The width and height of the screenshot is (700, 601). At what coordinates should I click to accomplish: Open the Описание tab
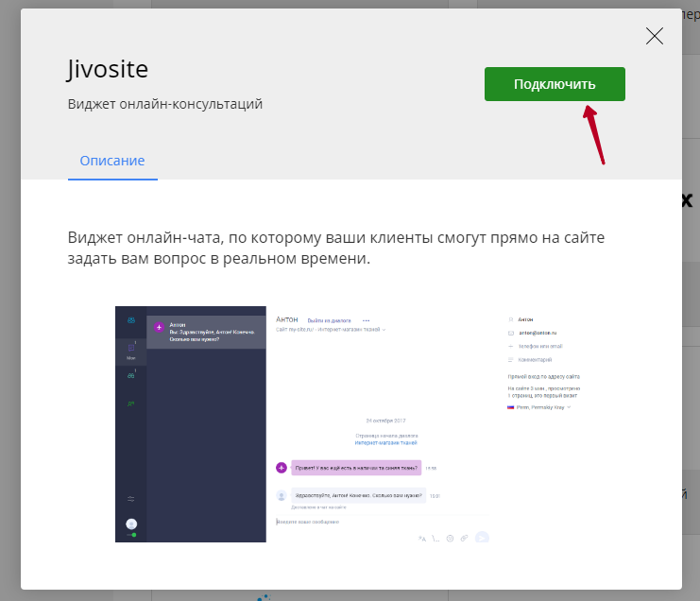point(112,161)
